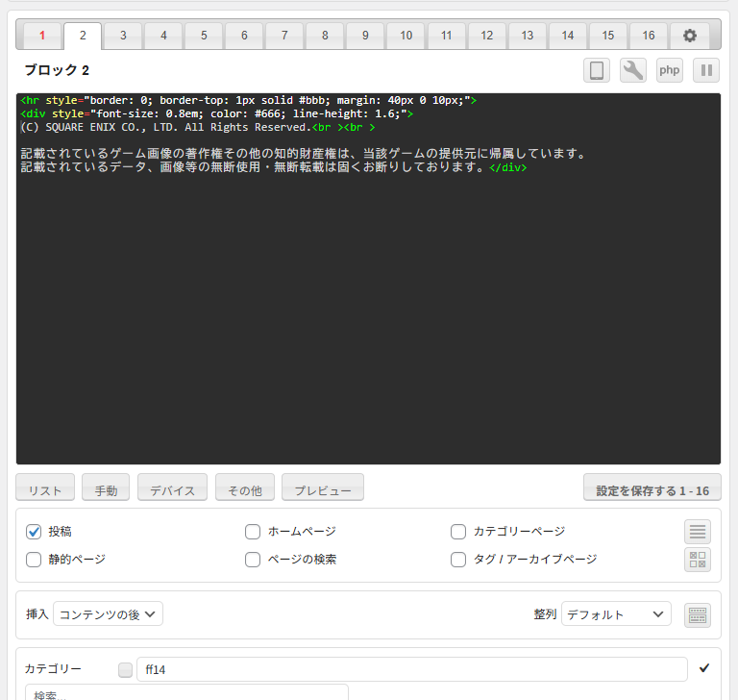
Task: Open the settings gear tab
Action: pyautogui.click(x=689, y=36)
